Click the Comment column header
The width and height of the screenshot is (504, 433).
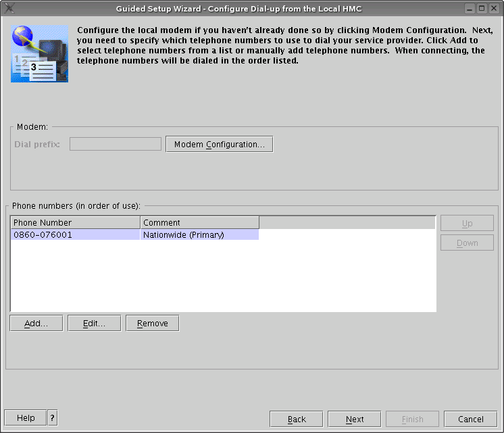click(x=199, y=222)
